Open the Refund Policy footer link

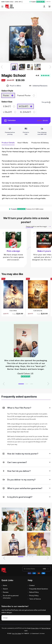[x=34, y=592]
